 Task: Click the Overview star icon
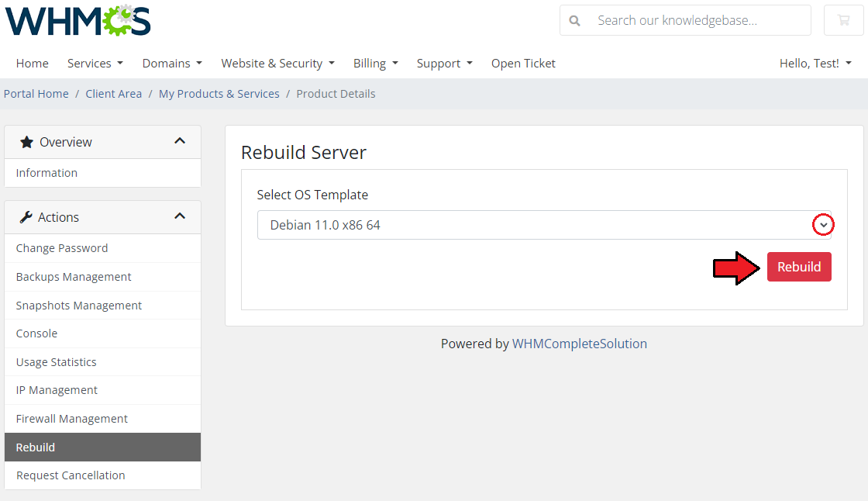26,143
